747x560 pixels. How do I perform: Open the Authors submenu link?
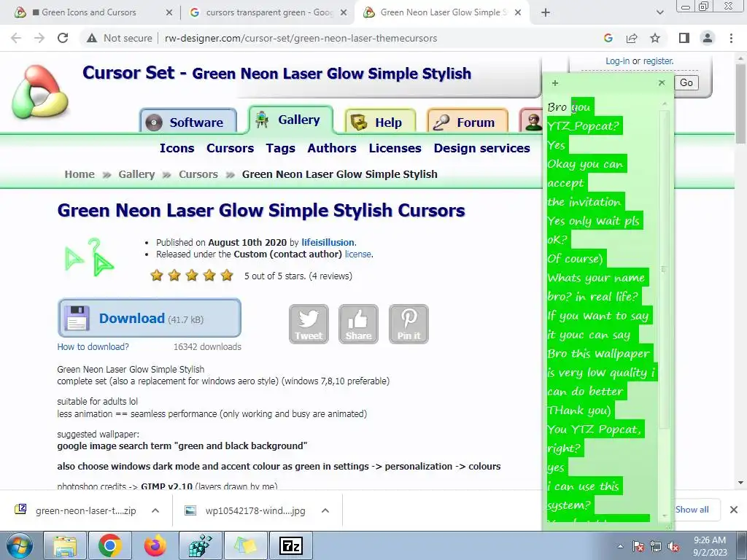[332, 148]
